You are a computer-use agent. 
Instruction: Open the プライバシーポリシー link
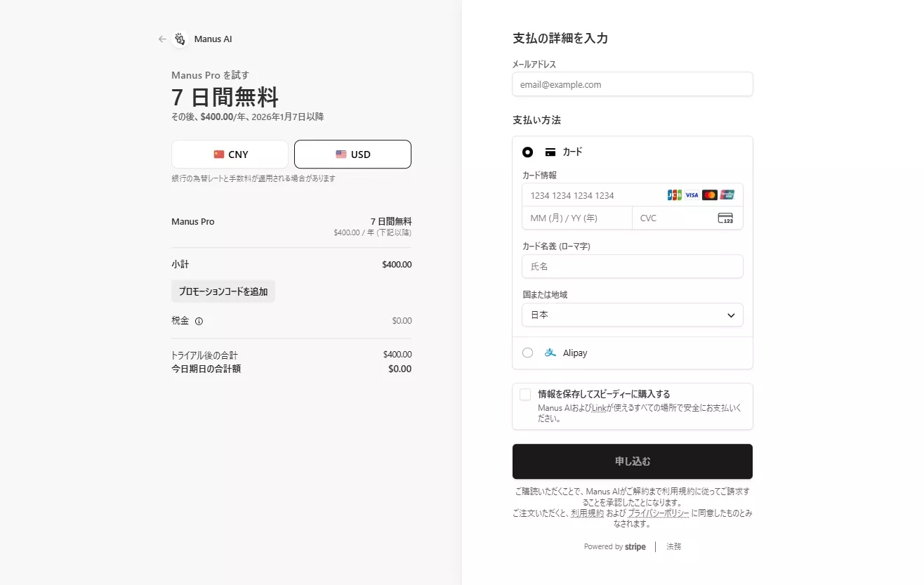tap(659, 513)
